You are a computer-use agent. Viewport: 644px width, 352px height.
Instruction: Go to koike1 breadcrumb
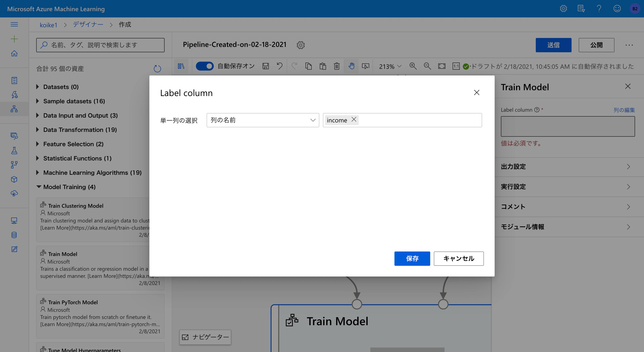tap(49, 25)
